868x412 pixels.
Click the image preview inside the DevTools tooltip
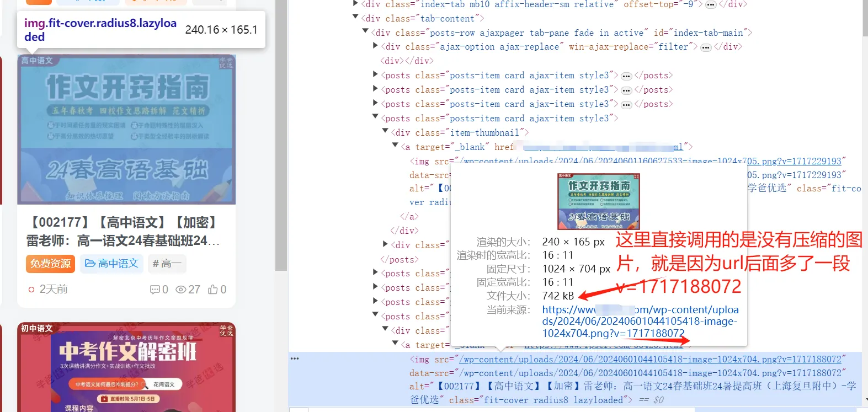(x=599, y=202)
